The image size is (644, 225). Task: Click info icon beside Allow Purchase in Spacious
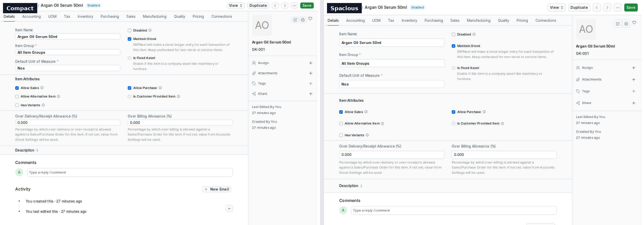[x=484, y=112]
